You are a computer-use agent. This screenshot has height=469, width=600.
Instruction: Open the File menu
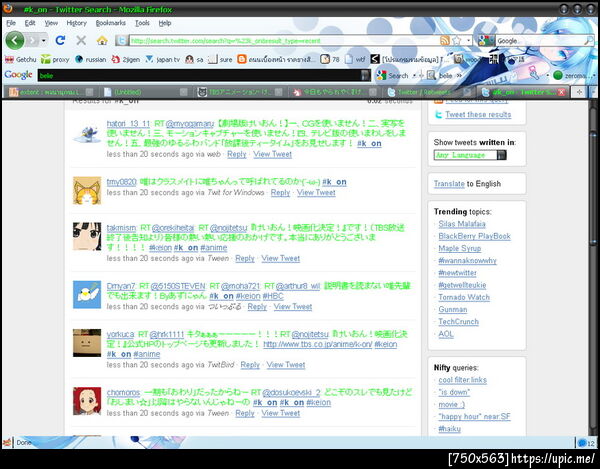coord(11,23)
